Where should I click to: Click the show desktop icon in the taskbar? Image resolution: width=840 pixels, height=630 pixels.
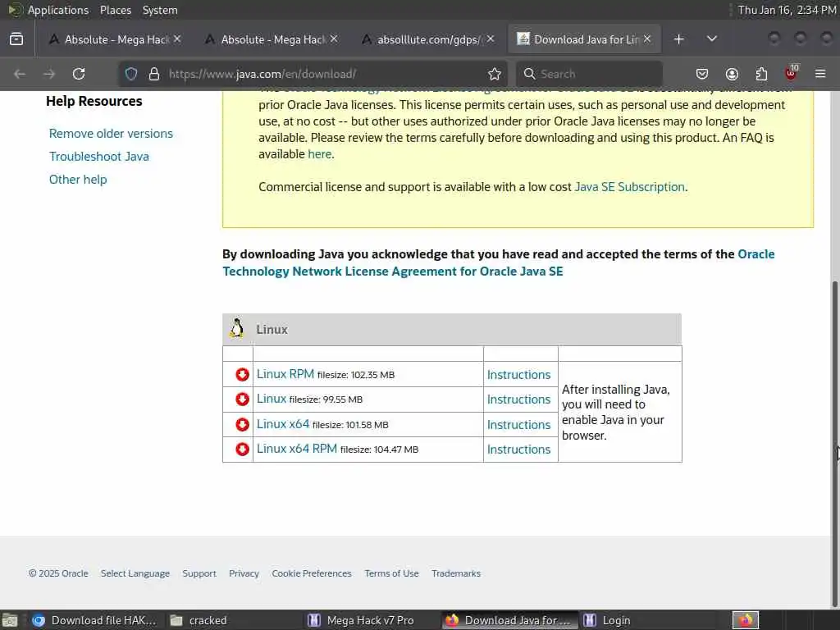click(x=10, y=620)
